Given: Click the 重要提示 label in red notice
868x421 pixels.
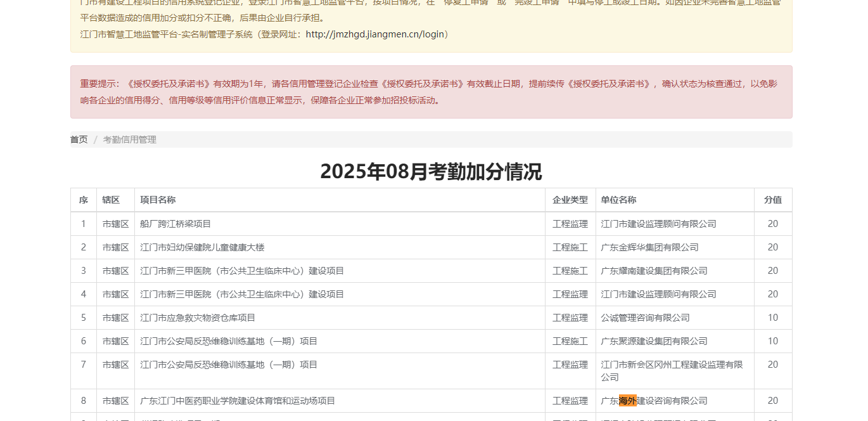Looking at the screenshot, I should click(99, 84).
